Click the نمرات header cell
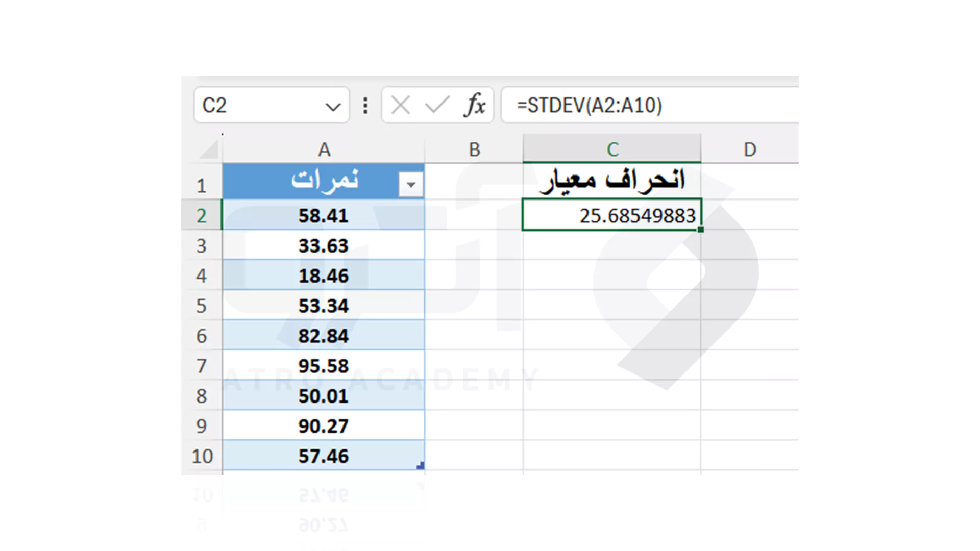Viewport: 980px width, 551px height. [x=324, y=181]
